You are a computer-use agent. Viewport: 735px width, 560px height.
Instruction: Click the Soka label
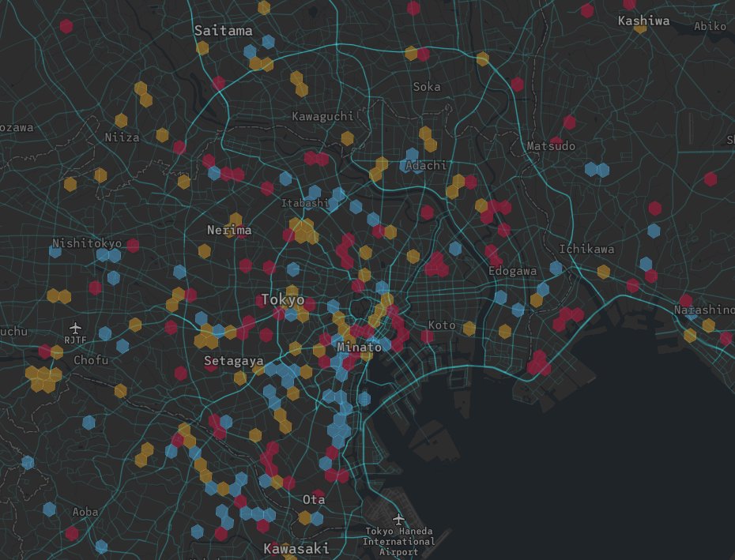click(x=427, y=87)
